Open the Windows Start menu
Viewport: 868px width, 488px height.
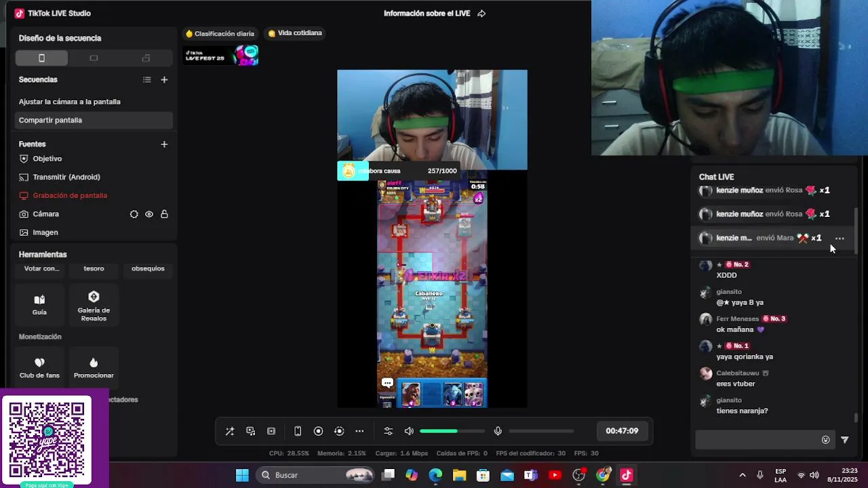tap(242, 475)
